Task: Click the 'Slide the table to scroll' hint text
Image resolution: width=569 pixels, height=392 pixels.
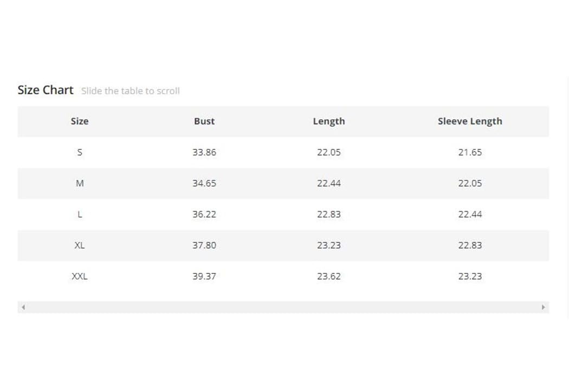Action: pyautogui.click(x=130, y=91)
